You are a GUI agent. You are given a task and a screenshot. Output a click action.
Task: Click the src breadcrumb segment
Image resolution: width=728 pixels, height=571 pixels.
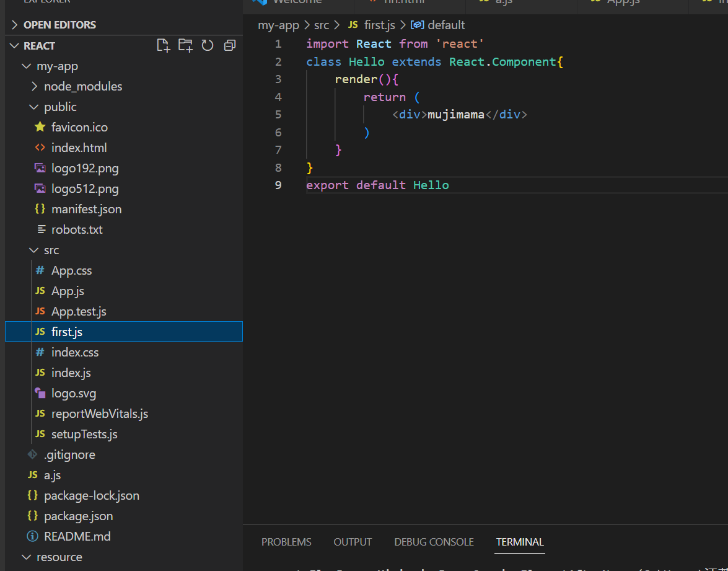(x=322, y=25)
